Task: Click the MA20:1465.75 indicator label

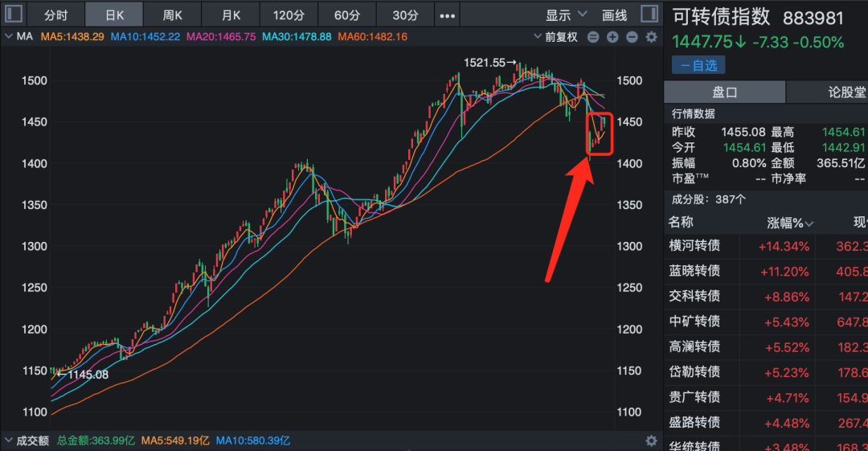Action: coord(222,37)
